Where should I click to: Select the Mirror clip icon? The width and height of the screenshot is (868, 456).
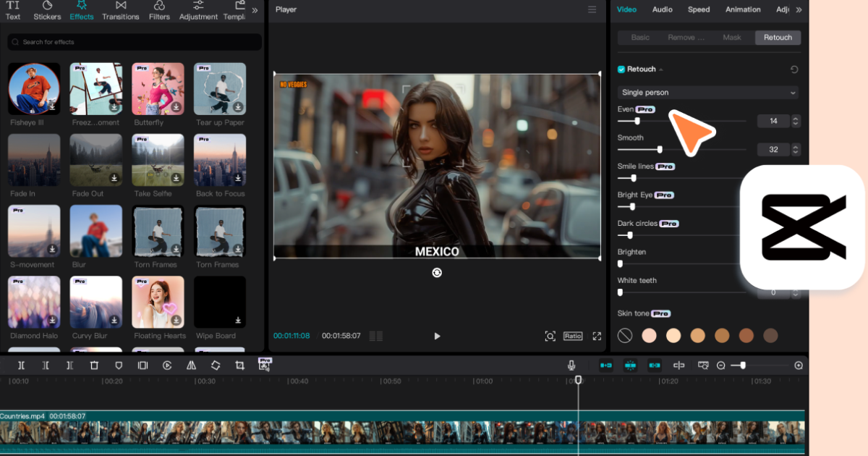[191, 366]
